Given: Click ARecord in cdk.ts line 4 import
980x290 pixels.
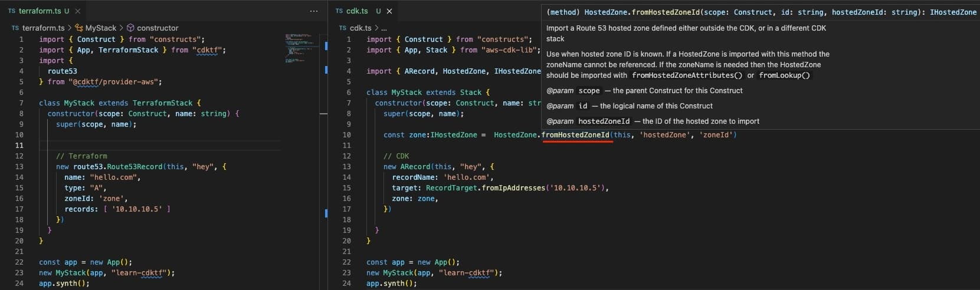Looking at the screenshot, I should [x=419, y=71].
